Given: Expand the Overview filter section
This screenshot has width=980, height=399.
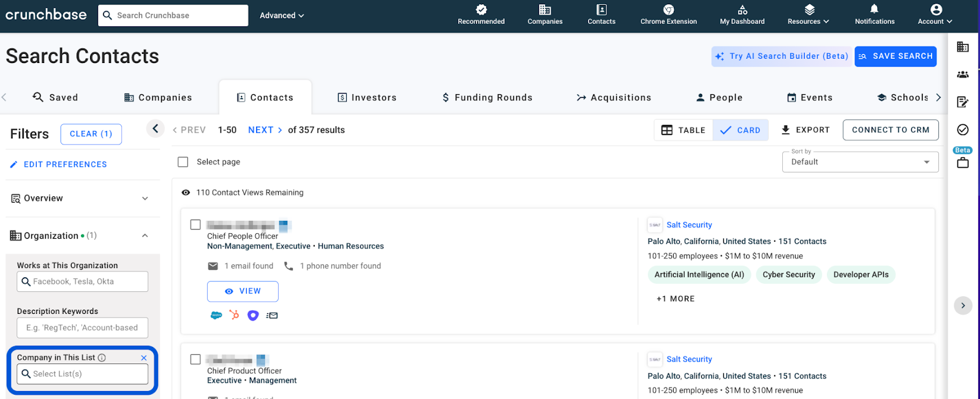Looking at the screenshot, I should click(x=80, y=198).
